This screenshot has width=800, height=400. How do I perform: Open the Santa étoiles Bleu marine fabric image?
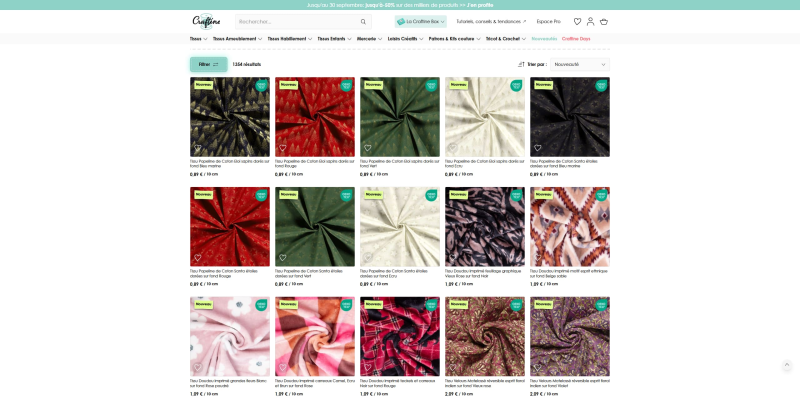(569, 117)
